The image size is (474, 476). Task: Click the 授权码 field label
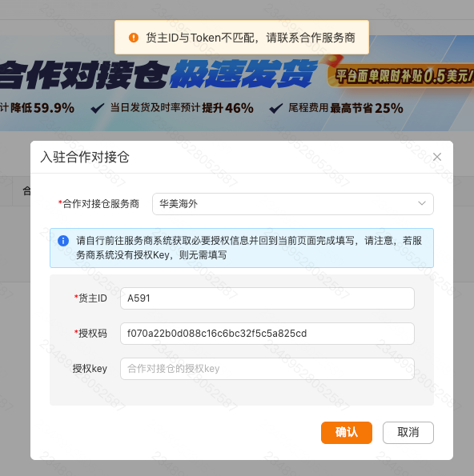coord(90,334)
